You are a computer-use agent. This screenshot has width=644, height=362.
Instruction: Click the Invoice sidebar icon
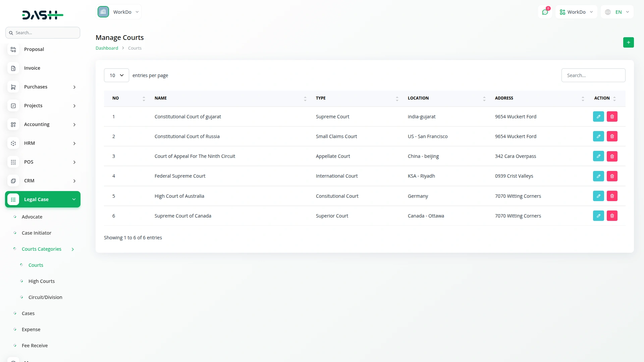tap(13, 68)
